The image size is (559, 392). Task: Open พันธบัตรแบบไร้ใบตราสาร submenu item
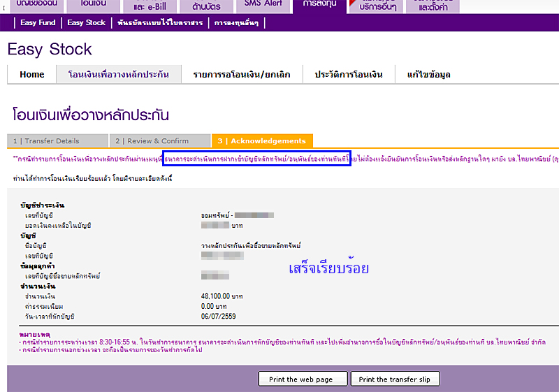tap(159, 23)
